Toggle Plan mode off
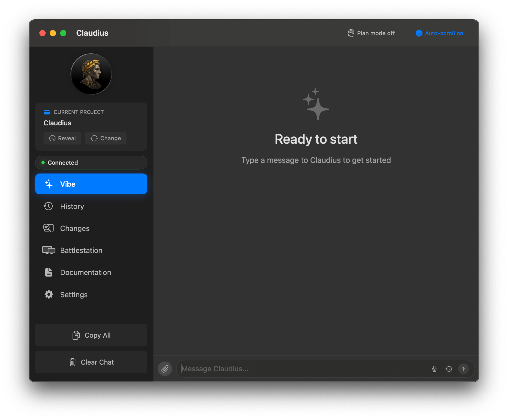The height and width of the screenshot is (420, 508). pos(371,33)
